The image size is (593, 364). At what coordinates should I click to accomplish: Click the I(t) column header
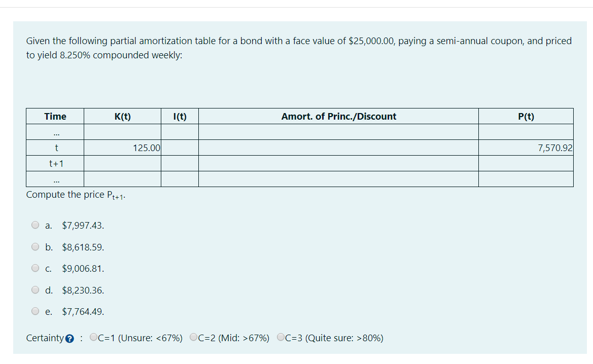(x=180, y=116)
